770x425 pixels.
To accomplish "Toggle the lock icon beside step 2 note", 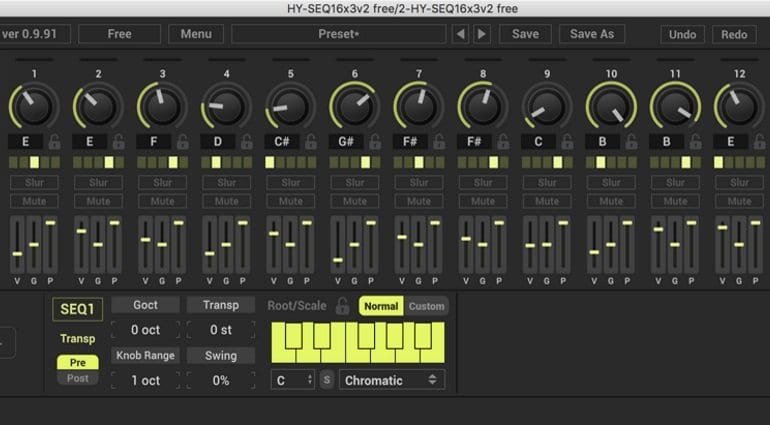I will click(118, 142).
